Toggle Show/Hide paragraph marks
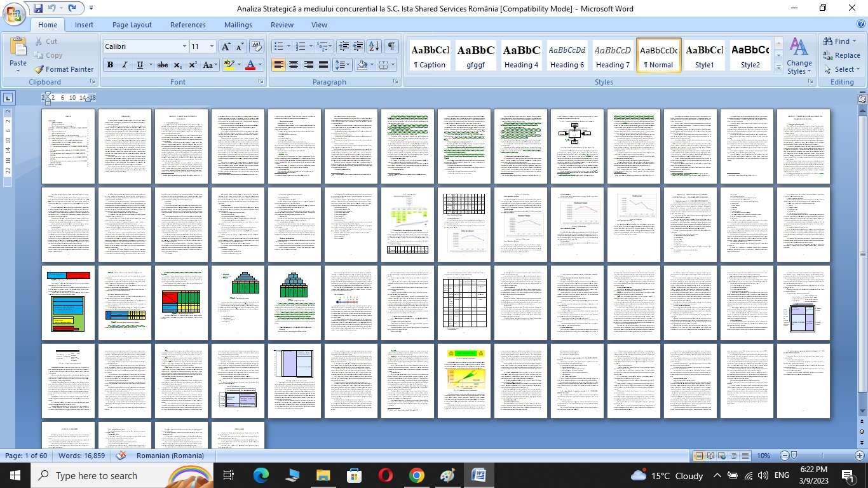This screenshot has height=488, width=868. tap(391, 46)
